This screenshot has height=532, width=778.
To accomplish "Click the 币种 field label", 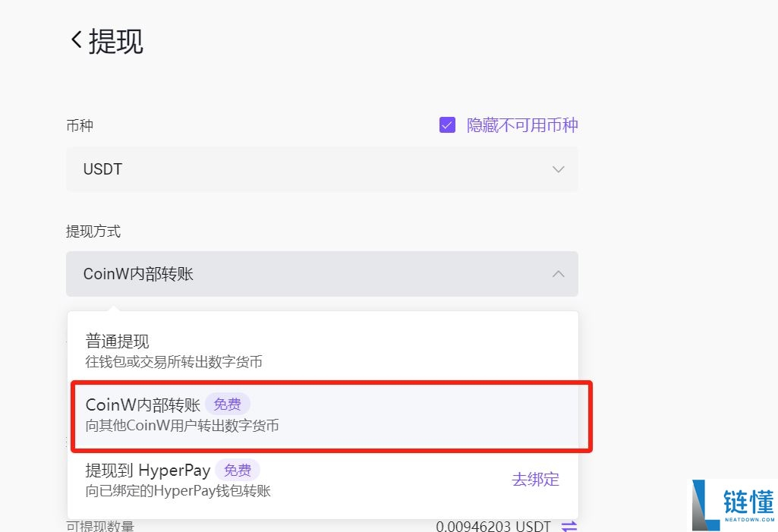I will point(80,125).
